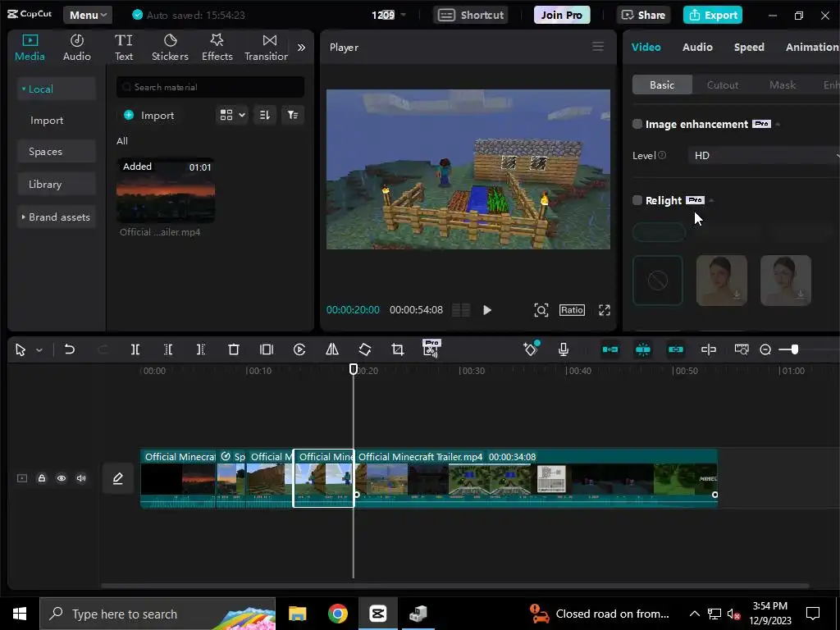
Task: Toggle preview axis
Action: (x=708, y=349)
